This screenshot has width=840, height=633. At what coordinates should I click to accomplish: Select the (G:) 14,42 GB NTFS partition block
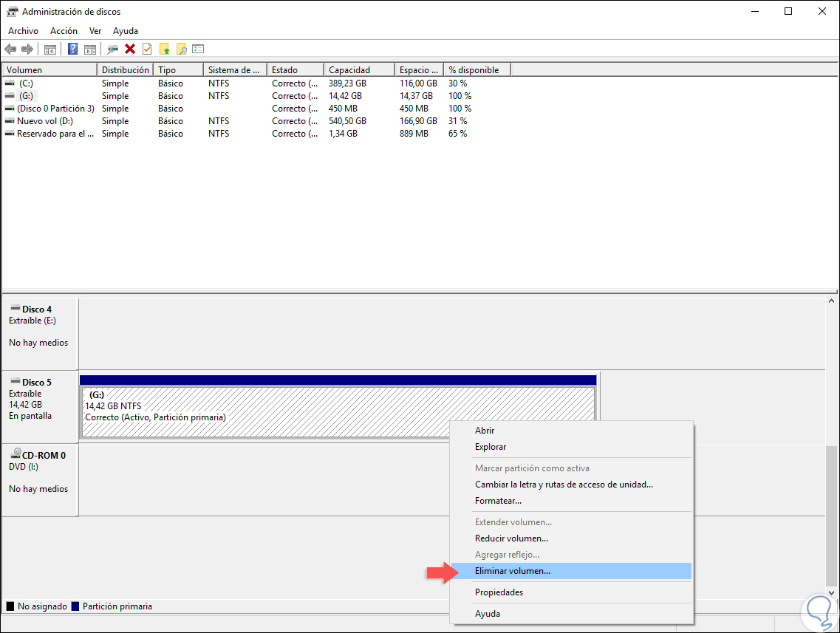point(338,406)
